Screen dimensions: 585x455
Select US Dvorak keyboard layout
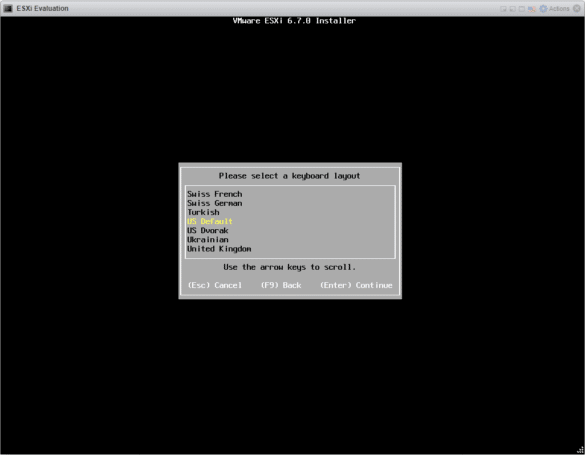(x=207, y=230)
